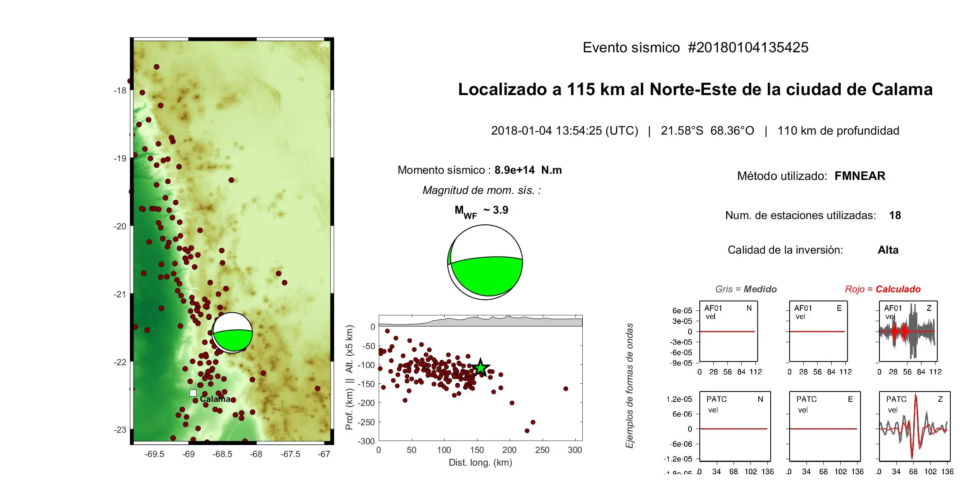The image size is (980, 499).
Task: Click the 'Método utilizado:' label
Action: point(782,176)
